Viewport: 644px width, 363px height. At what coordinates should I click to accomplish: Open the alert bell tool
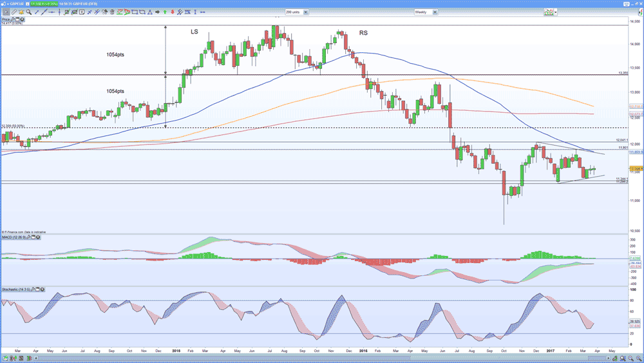pos(21,12)
